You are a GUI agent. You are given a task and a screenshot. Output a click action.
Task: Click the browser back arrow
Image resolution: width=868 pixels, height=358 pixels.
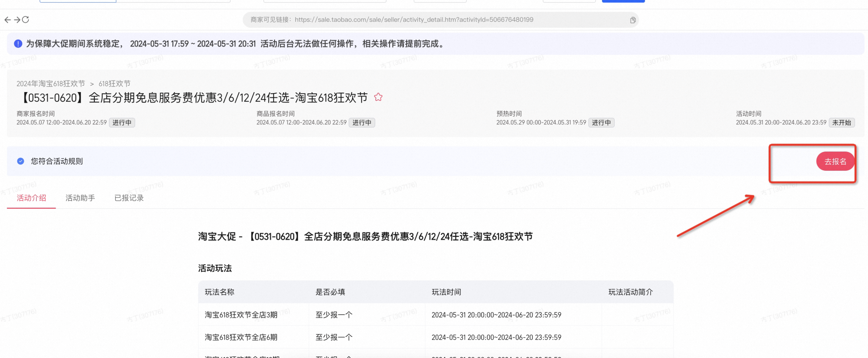click(7, 20)
